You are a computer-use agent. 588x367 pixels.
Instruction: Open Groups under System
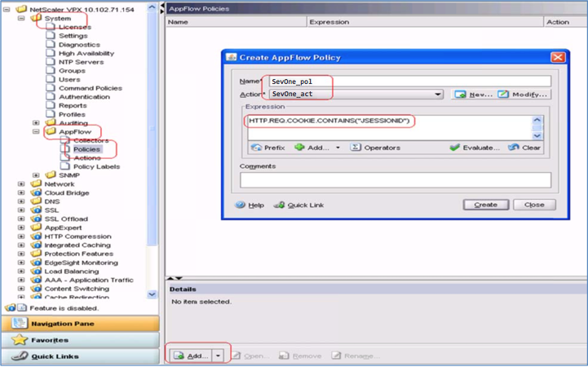point(72,70)
